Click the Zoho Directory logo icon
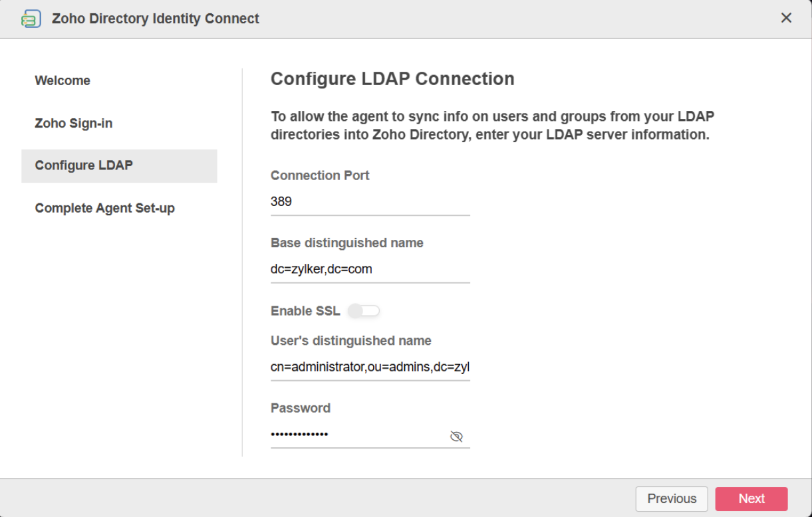The width and height of the screenshot is (812, 517). coord(31,19)
